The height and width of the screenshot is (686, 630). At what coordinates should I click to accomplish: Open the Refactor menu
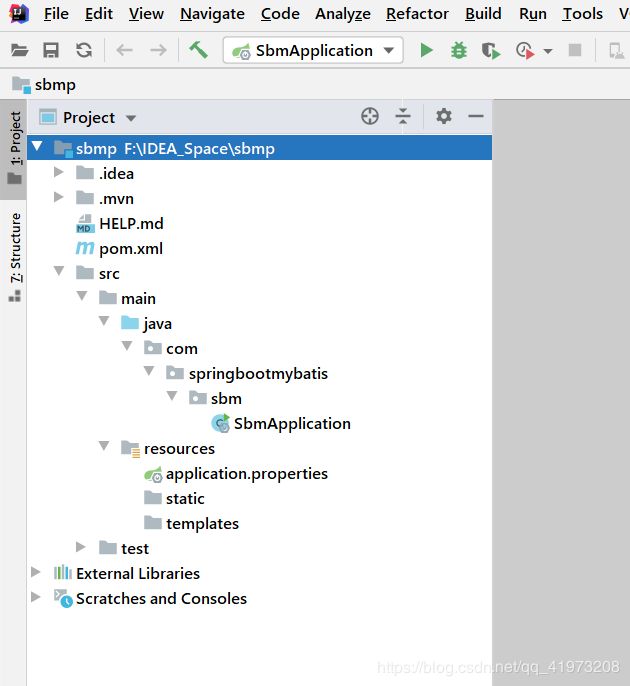[x=417, y=14]
